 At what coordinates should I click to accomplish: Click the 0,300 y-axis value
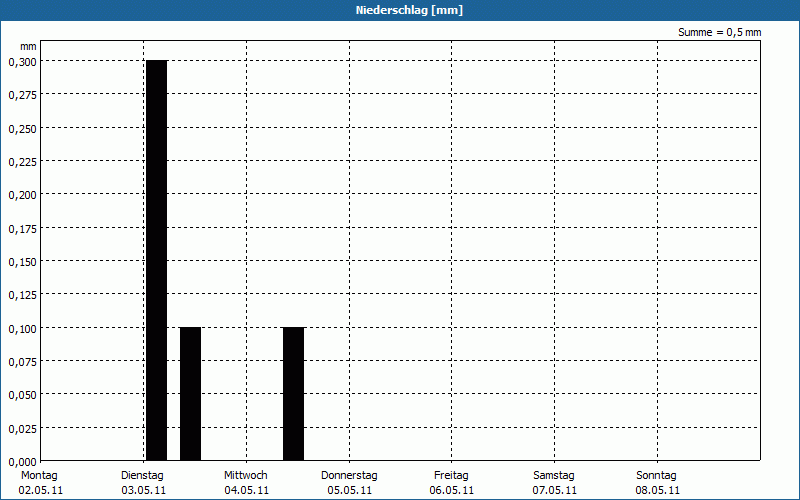pyautogui.click(x=22, y=62)
